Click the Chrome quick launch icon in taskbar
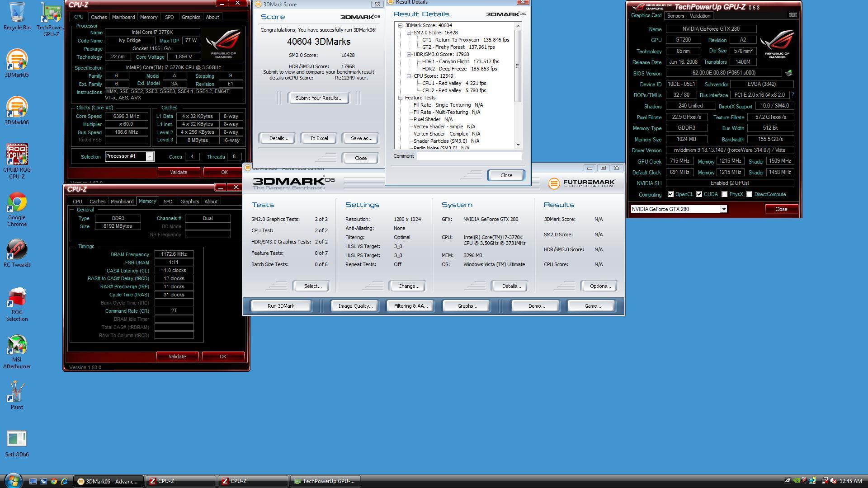The image size is (868, 488). [54, 481]
